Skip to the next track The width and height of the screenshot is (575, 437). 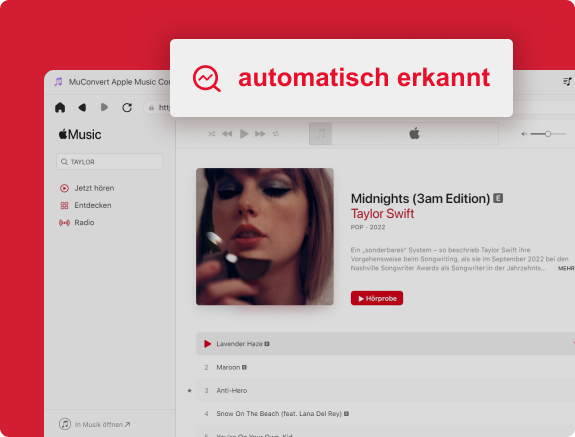pyautogui.click(x=260, y=134)
